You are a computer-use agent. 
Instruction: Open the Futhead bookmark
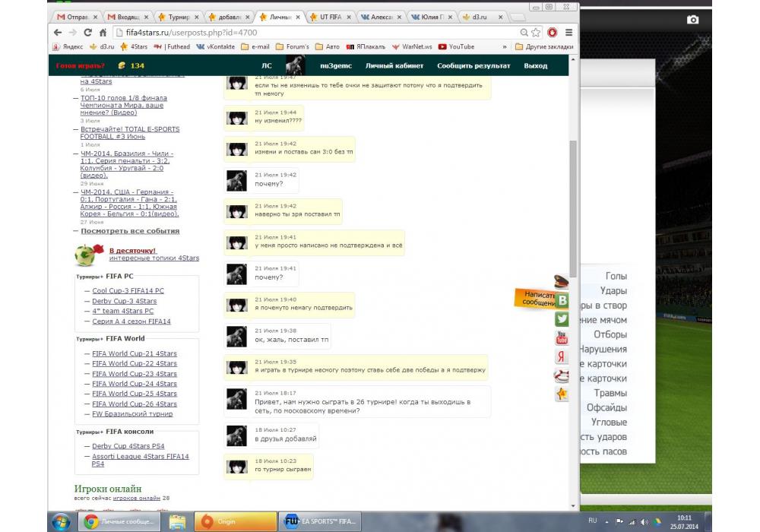(172, 47)
